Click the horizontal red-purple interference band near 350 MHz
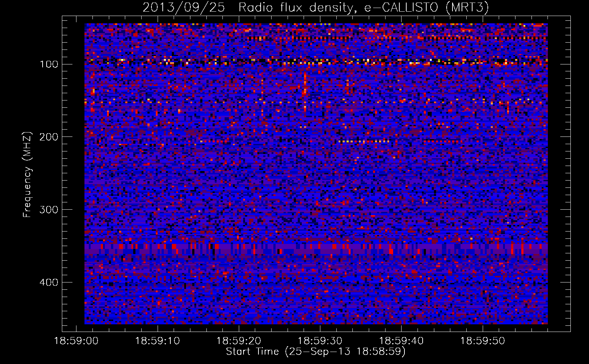This screenshot has height=364, width=589. [x=316, y=249]
